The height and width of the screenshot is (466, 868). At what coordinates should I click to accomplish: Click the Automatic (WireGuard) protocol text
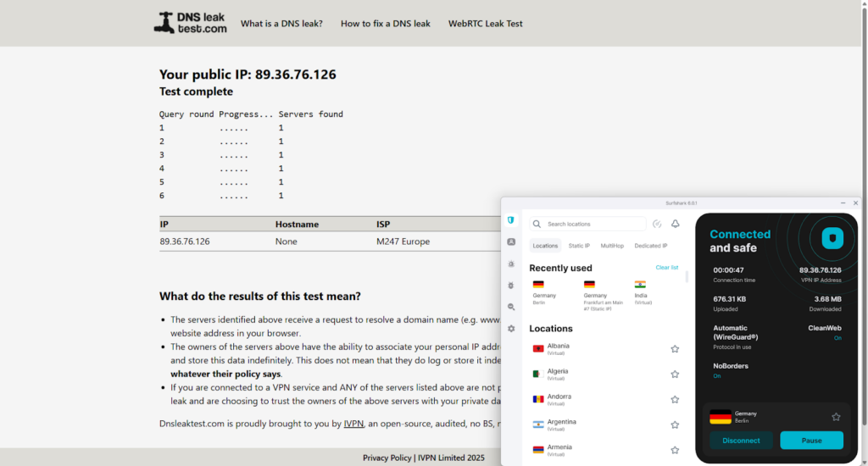pos(735,333)
